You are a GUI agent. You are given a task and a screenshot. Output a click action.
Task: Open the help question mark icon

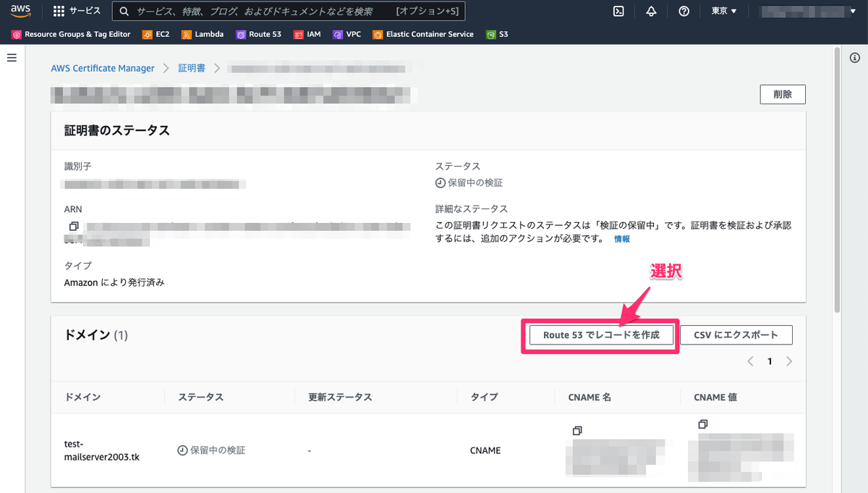[684, 12]
